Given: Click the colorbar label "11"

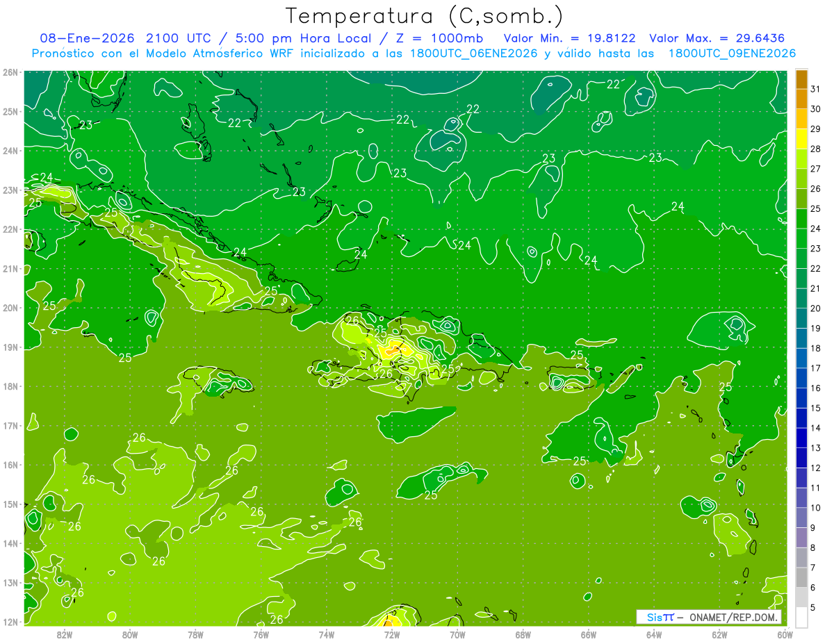Looking at the screenshot, I should (816, 488).
